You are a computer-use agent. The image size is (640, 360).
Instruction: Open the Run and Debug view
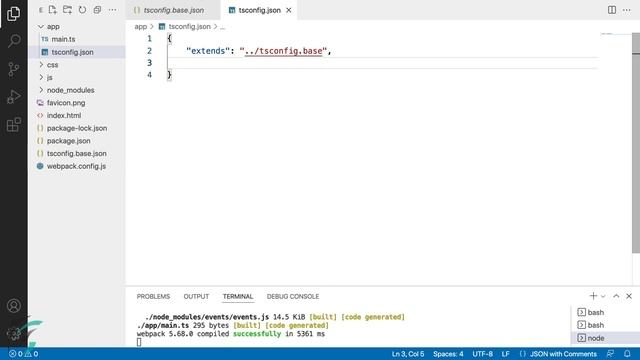pos(13,97)
